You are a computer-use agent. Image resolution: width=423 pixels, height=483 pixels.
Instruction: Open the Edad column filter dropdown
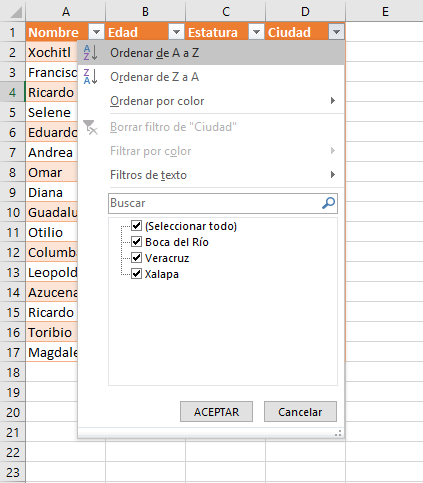[x=176, y=32]
